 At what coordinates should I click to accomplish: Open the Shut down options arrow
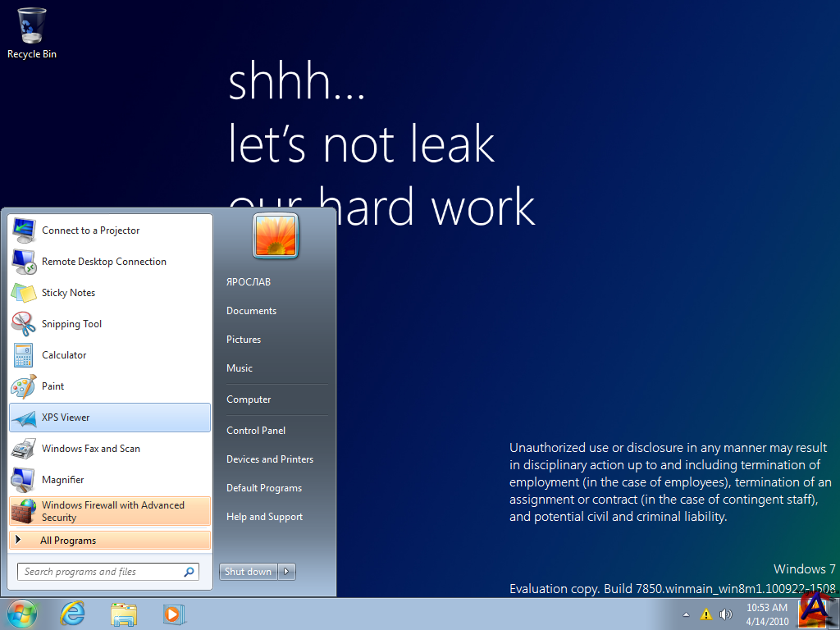(287, 572)
